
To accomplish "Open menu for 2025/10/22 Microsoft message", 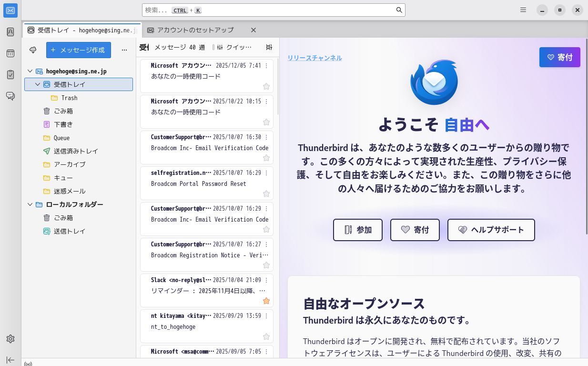I will (266, 101).
